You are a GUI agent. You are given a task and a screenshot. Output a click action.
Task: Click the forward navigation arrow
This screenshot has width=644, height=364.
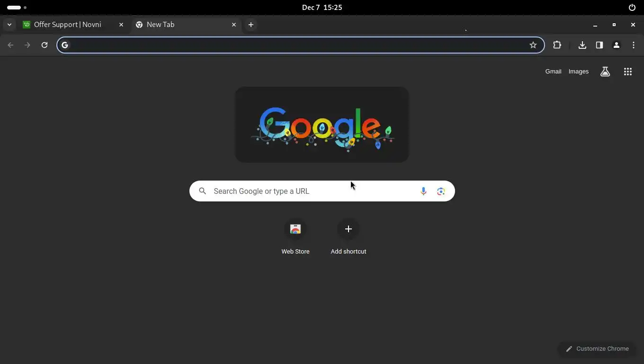(27, 45)
